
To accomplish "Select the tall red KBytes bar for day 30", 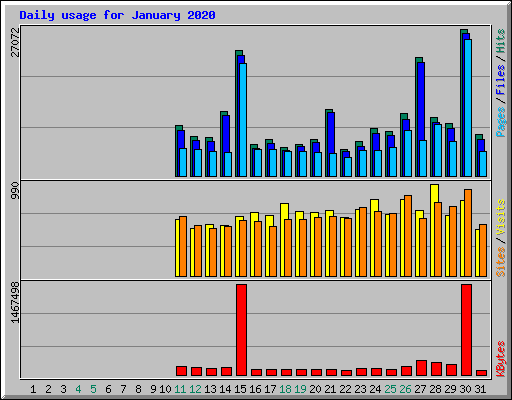I will [467, 330].
